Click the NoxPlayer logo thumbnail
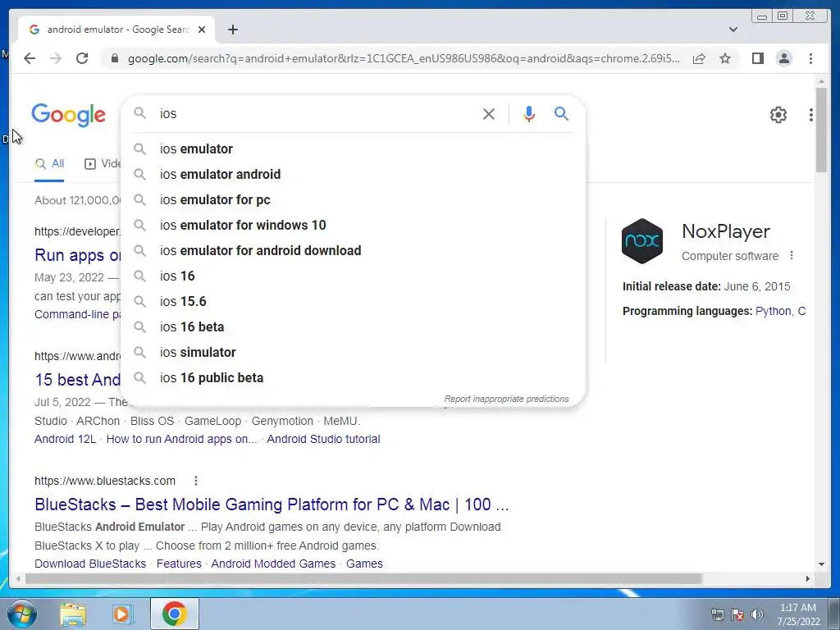840x630 pixels. click(642, 241)
